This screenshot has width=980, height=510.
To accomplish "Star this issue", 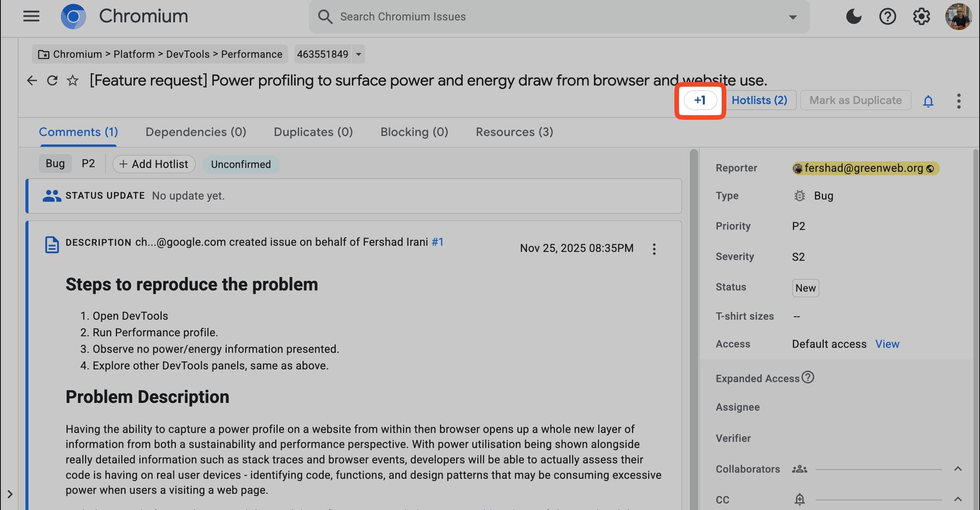I will (72, 80).
